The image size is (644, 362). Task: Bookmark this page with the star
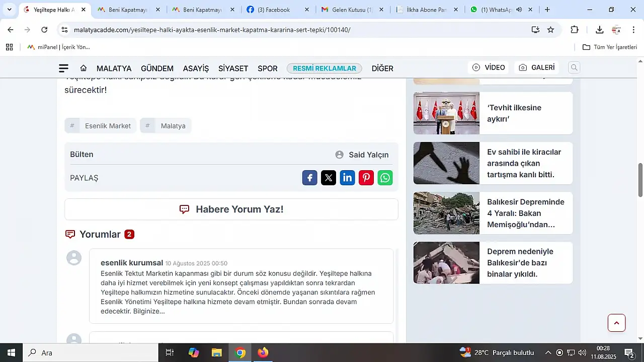coord(551,30)
